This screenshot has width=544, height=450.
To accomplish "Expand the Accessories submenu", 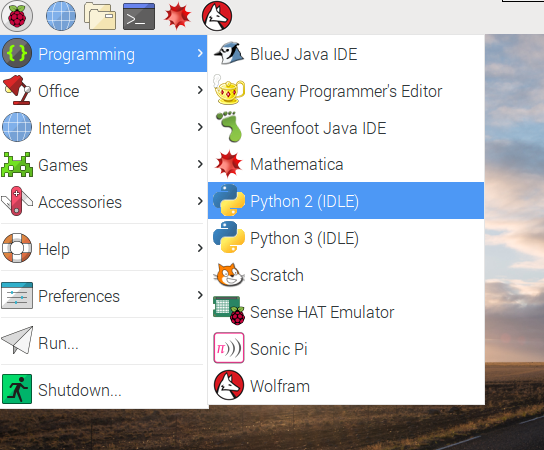I will tap(103, 202).
